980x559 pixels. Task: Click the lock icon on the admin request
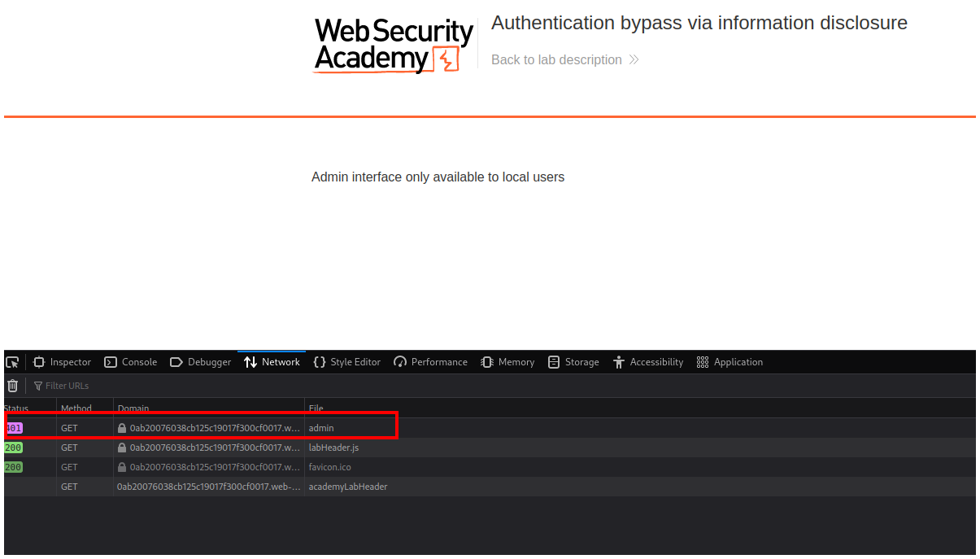122,428
